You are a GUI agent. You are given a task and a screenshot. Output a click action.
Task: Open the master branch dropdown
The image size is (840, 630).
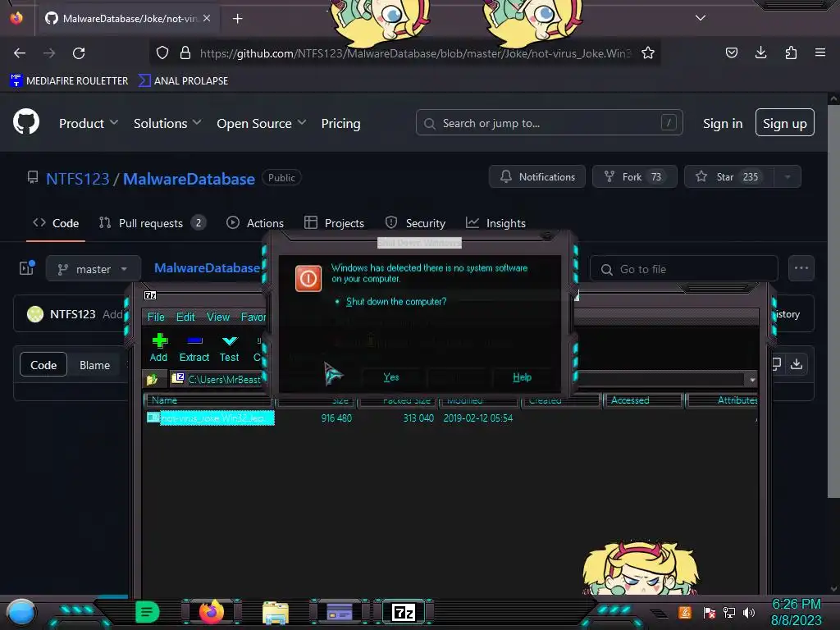(94, 269)
